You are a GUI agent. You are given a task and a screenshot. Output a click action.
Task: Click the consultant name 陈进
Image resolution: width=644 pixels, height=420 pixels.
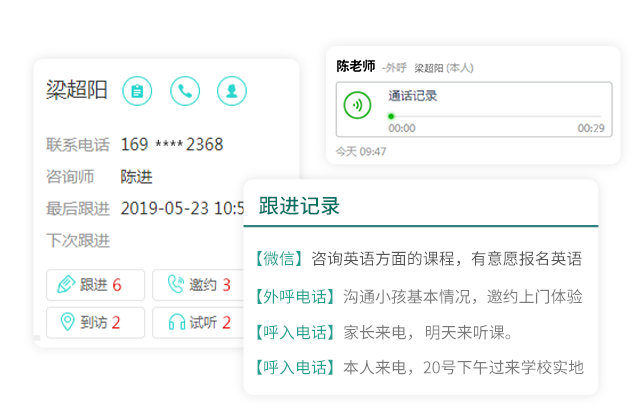pos(136,177)
